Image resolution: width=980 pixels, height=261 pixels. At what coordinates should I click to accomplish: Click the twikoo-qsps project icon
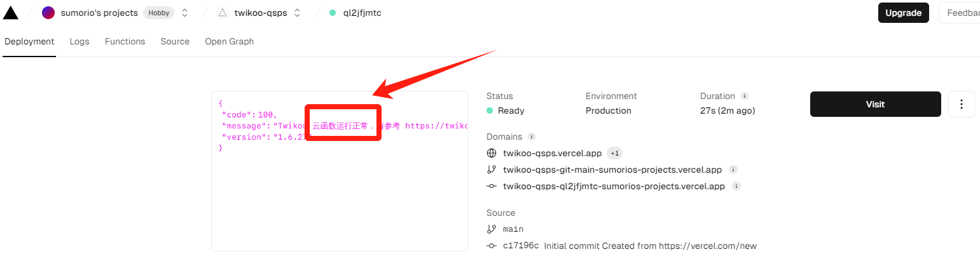click(x=222, y=13)
